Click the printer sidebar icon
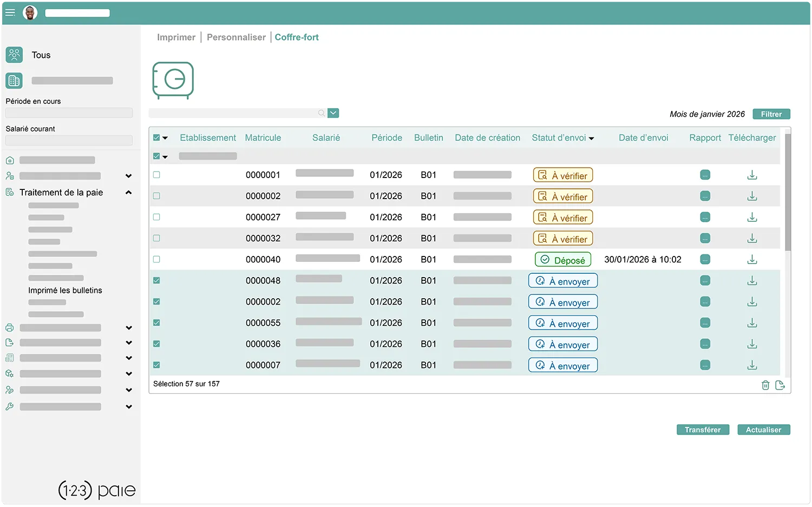The width and height of the screenshot is (812, 507). coord(10,327)
